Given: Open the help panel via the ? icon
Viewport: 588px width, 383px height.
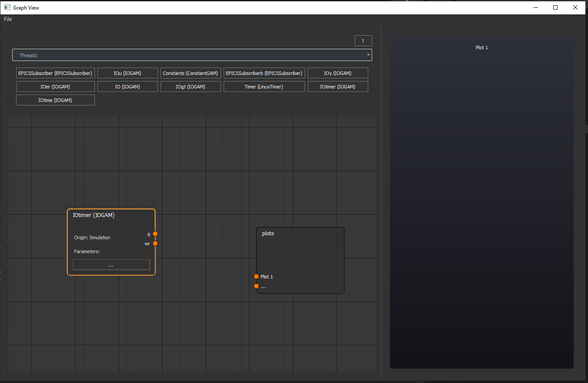Looking at the screenshot, I should click(363, 41).
